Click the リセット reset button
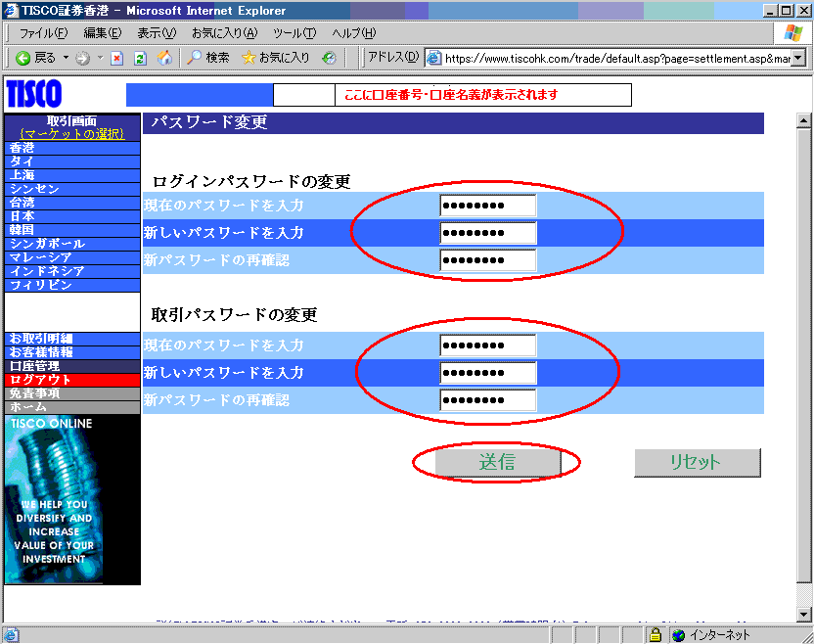 click(x=698, y=462)
